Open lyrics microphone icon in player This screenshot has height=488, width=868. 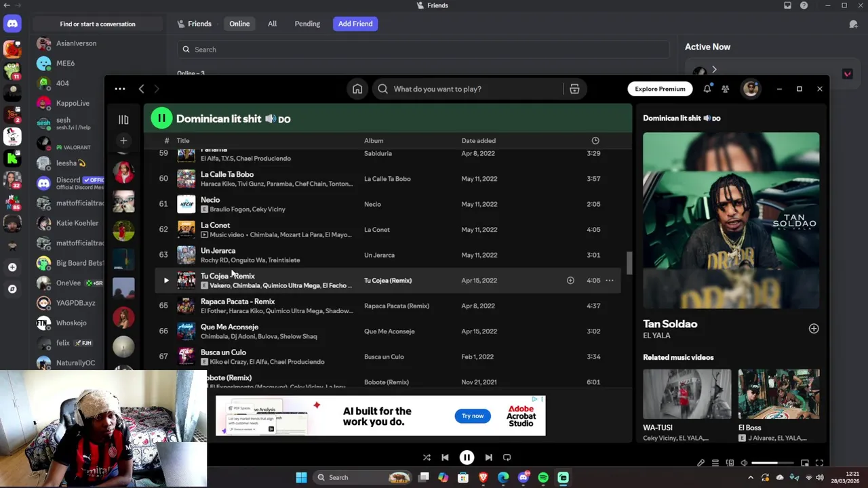[x=701, y=463]
